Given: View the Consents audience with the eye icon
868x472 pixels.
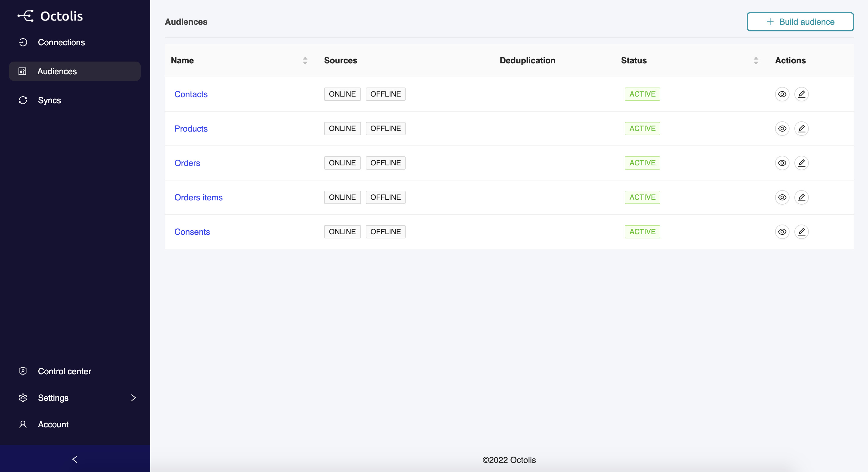Looking at the screenshot, I should 782,232.
